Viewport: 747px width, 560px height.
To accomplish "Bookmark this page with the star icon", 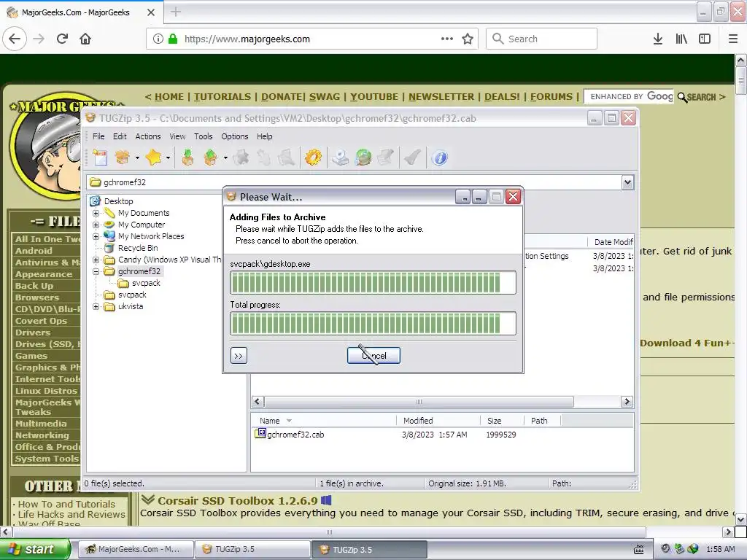I will coord(468,39).
